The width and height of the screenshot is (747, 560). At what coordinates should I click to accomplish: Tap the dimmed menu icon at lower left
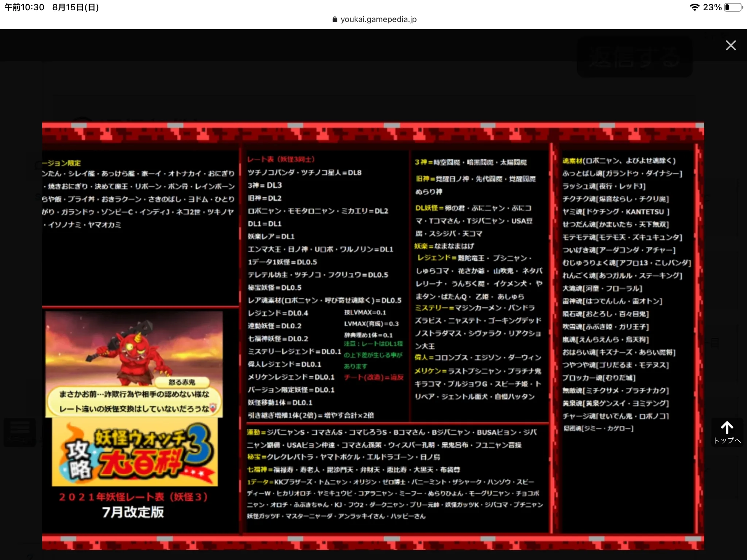(x=20, y=432)
